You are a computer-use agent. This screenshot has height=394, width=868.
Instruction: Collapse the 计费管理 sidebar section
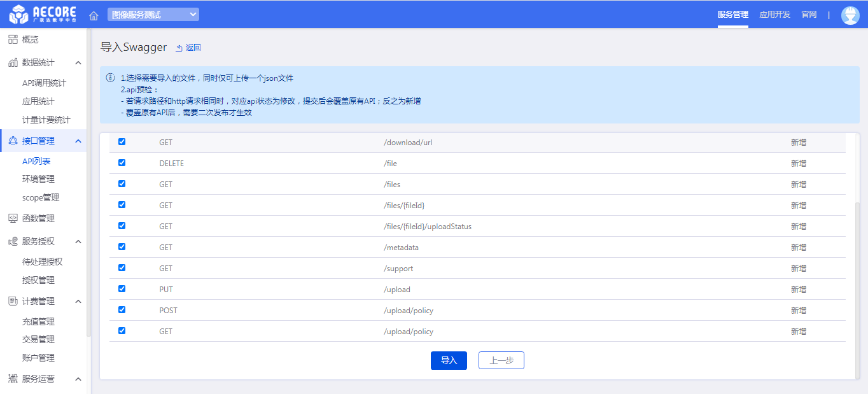tap(78, 301)
